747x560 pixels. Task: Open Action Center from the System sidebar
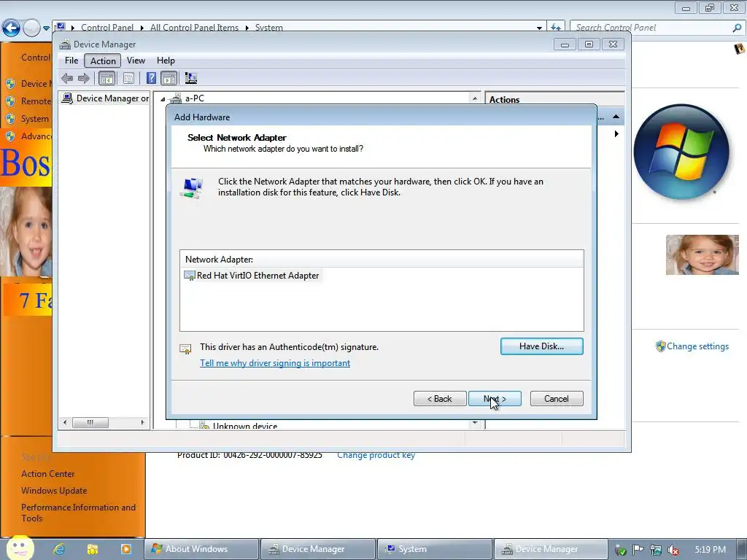click(47, 474)
